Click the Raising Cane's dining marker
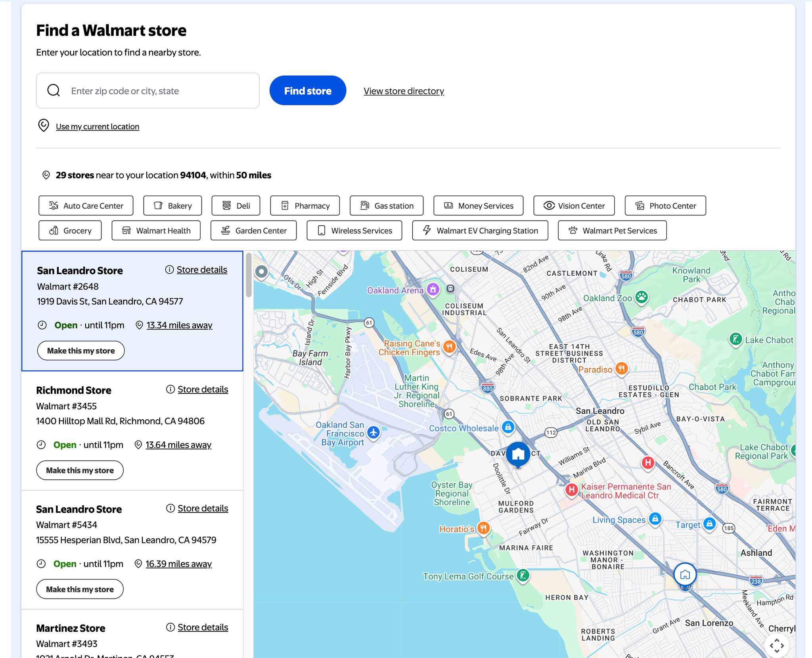Image resolution: width=812 pixels, height=658 pixels. [x=450, y=346]
